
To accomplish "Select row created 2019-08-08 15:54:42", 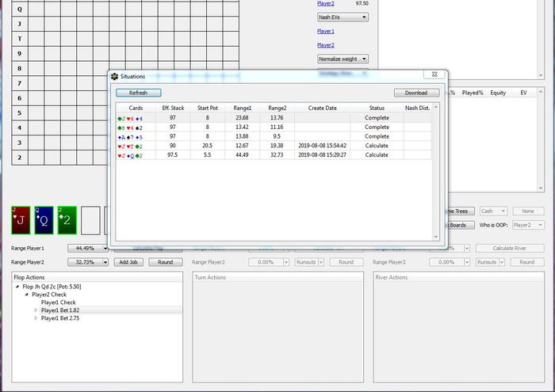I will click(274, 145).
